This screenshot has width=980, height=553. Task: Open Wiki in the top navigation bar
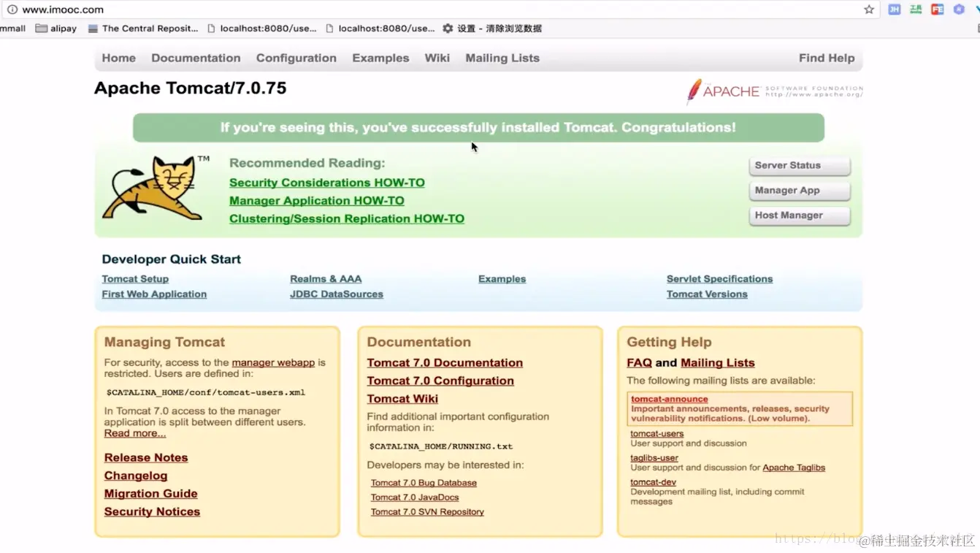point(437,58)
